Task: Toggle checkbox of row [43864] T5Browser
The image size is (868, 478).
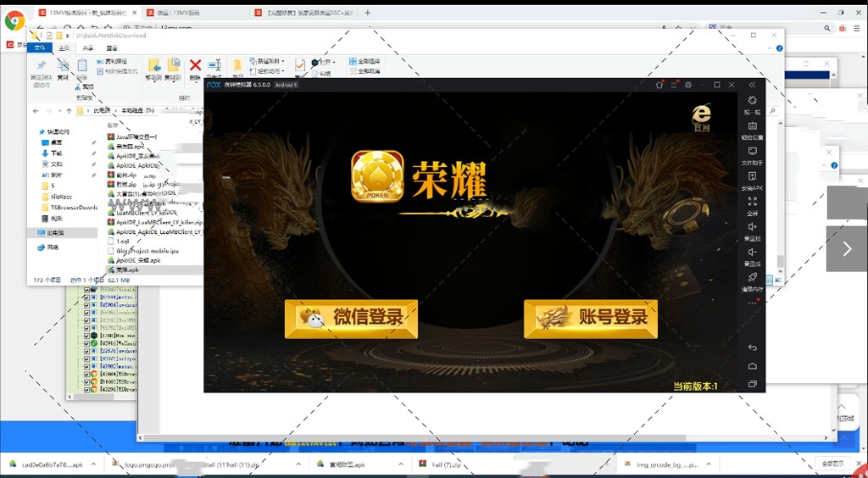Action: click(x=86, y=374)
